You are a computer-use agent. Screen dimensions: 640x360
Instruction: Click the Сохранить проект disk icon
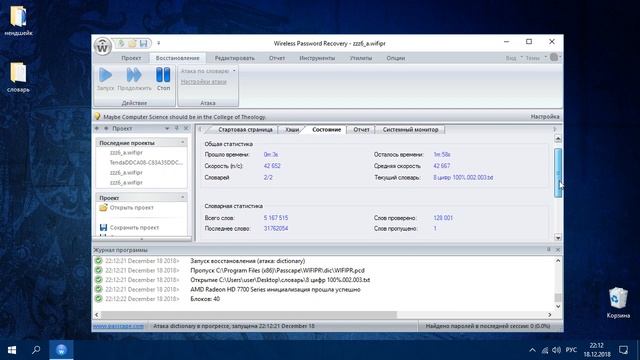pyautogui.click(x=103, y=227)
